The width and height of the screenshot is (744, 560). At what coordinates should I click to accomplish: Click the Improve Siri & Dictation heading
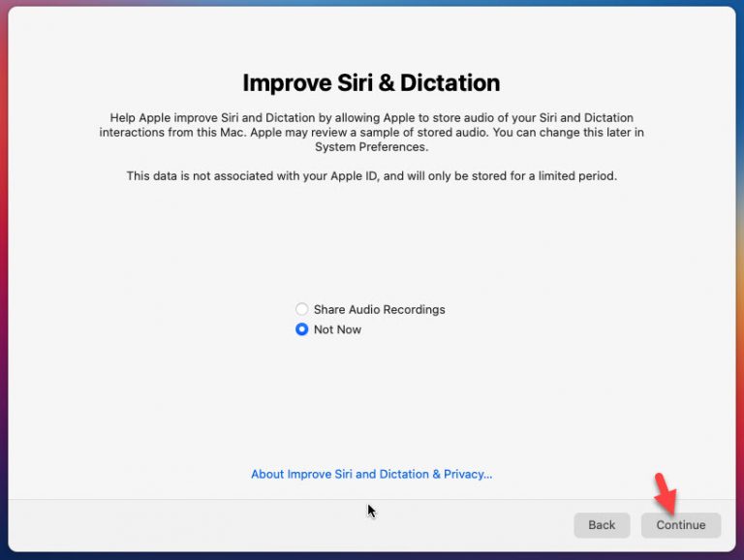click(372, 83)
